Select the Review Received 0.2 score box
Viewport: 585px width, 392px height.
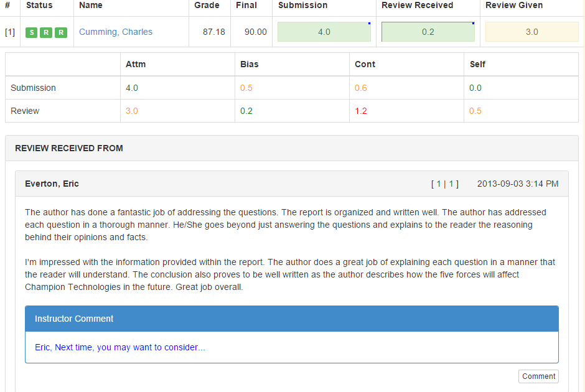point(428,32)
